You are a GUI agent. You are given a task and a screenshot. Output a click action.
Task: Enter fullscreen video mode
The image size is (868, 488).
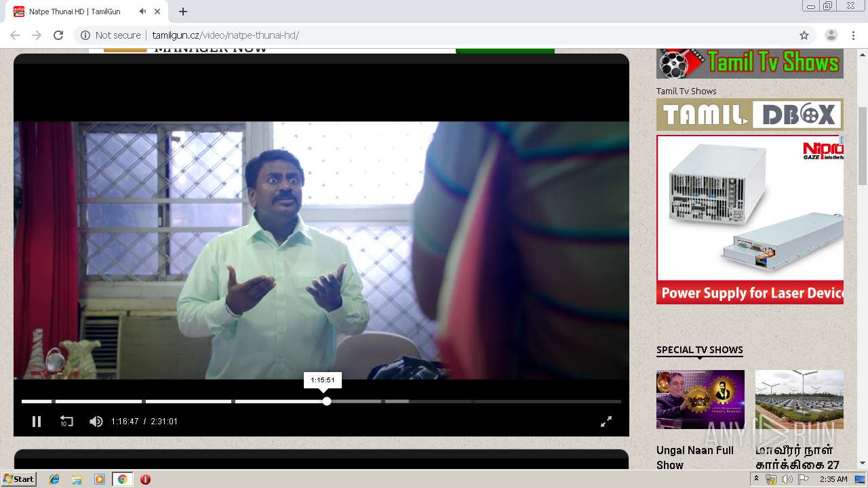point(606,422)
